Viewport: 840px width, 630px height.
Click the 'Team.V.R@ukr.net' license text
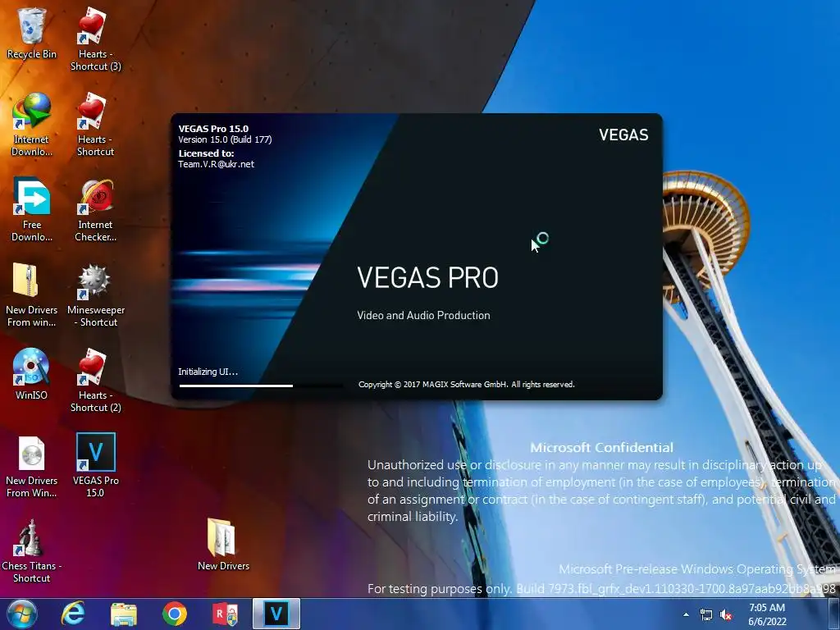216,164
